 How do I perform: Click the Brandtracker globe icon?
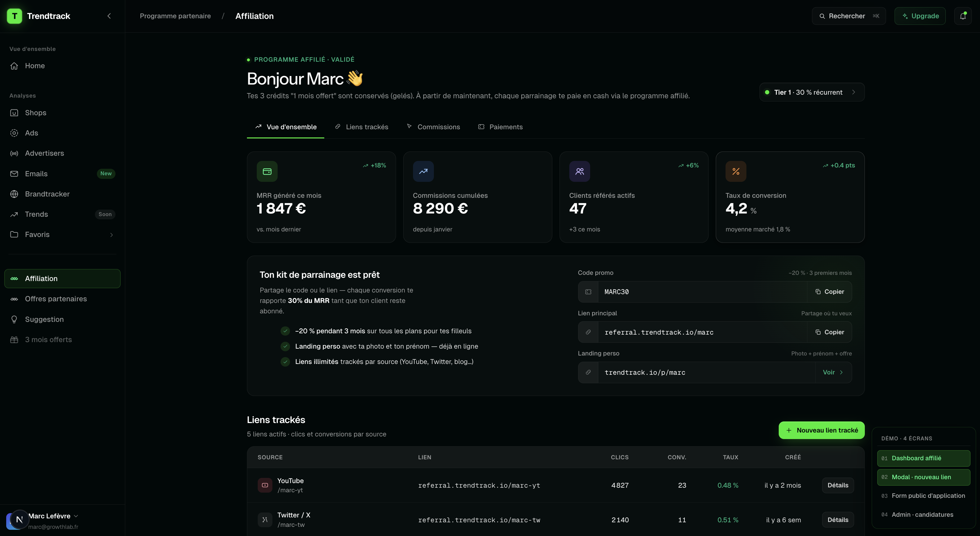tap(14, 194)
